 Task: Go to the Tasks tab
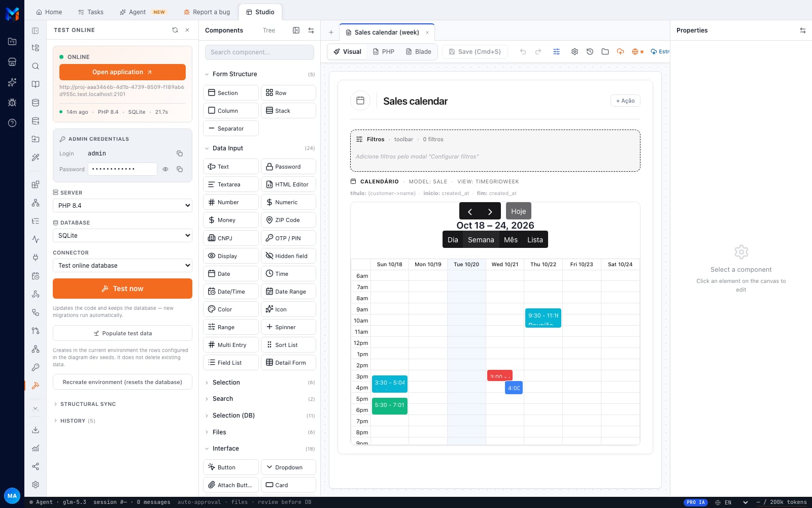[90, 12]
